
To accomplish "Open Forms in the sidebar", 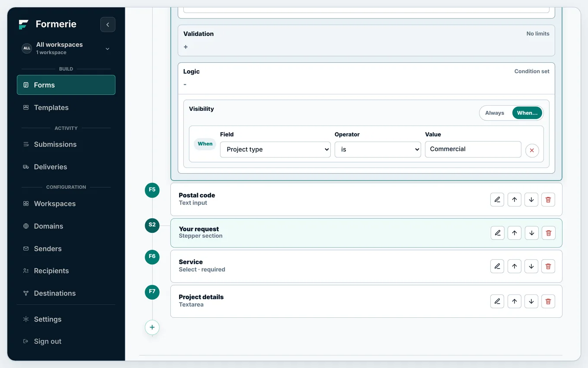I will 66,85.
